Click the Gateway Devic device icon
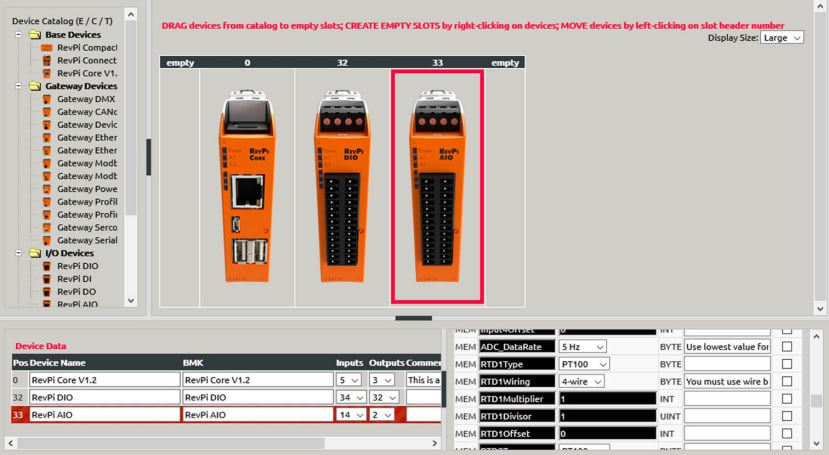 tap(47, 125)
